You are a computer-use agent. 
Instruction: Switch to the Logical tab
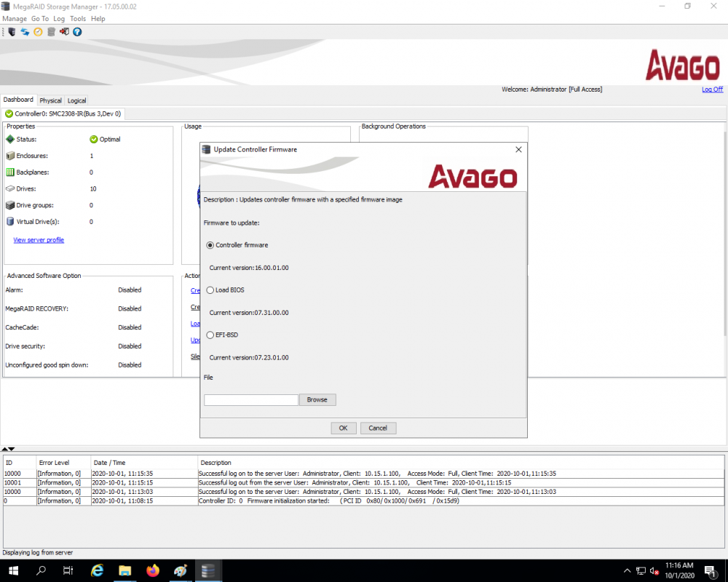pos(76,100)
